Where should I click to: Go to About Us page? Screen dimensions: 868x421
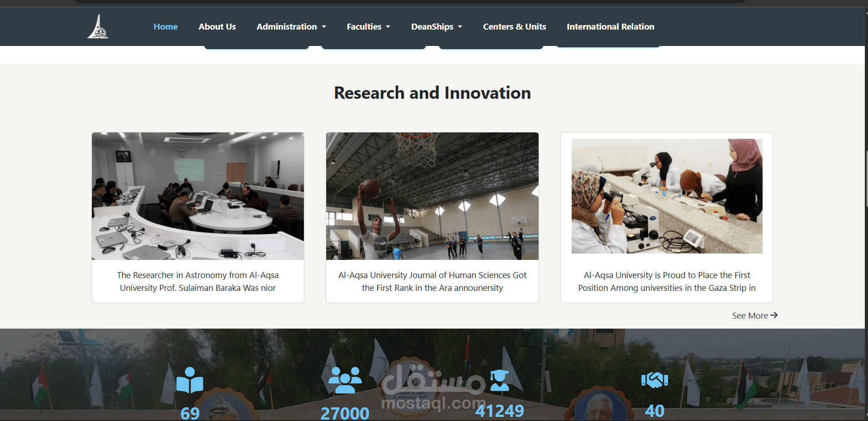point(217,27)
